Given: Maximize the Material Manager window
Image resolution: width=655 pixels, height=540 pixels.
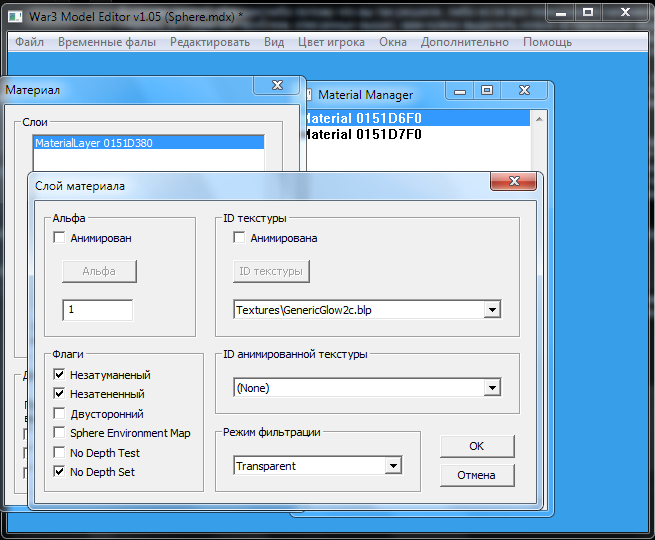Looking at the screenshot, I should tap(487, 91).
